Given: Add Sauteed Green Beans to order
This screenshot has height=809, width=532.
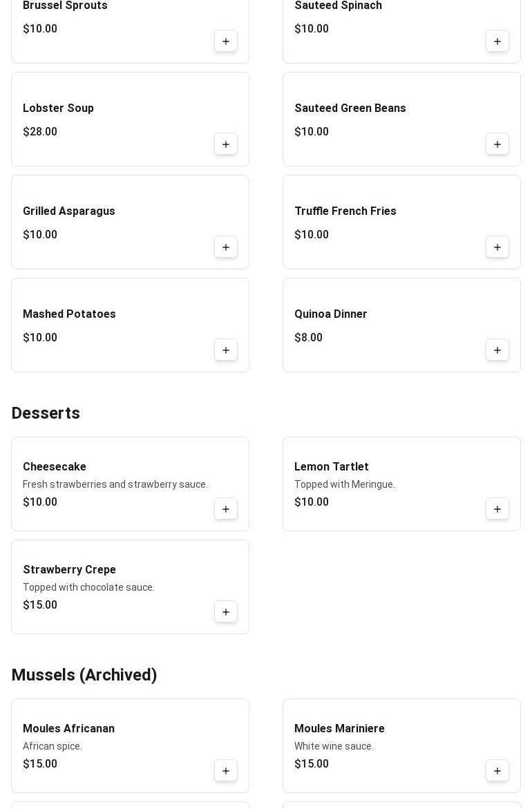Looking at the screenshot, I should coord(497,144).
